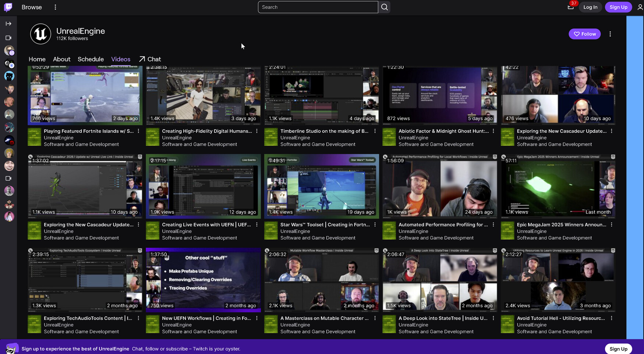Click the search magnifier button
The image size is (644, 354).
tap(384, 7)
